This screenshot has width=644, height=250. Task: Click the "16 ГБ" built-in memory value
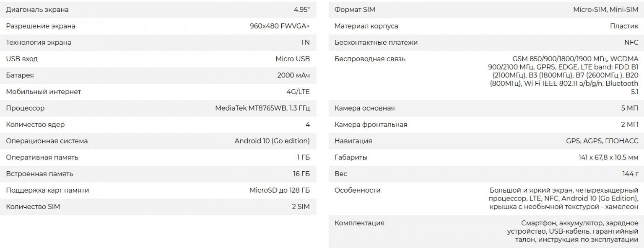(301, 174)
